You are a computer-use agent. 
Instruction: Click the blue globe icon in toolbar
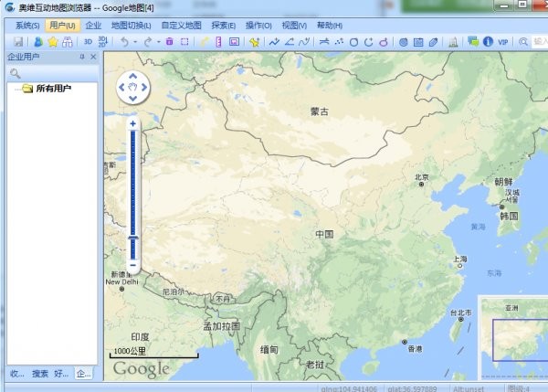(x=404, y=42)
